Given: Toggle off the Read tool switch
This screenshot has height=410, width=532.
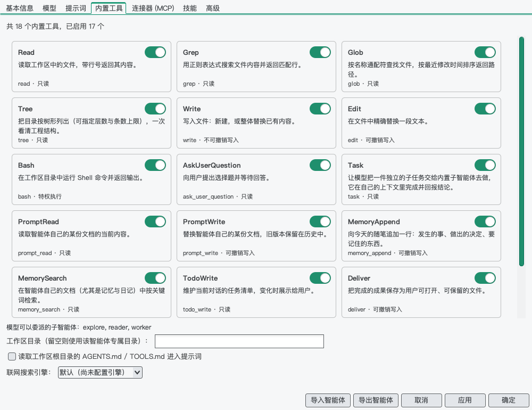Looking at the screenshot, I should pyautogui.click(x=155, y=52).
